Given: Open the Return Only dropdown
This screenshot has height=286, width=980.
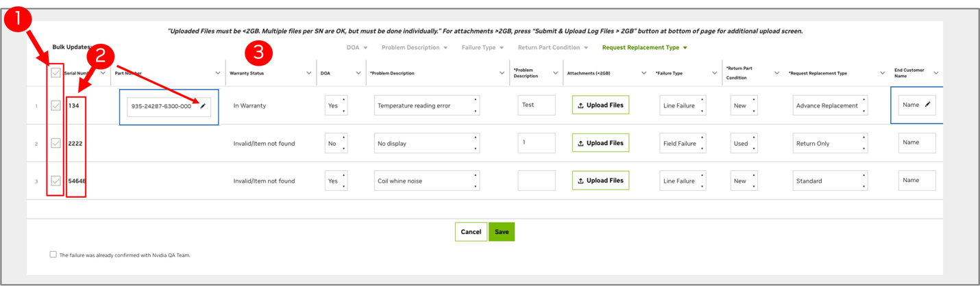Looking at the screenshot, I should tap(831, 143).
